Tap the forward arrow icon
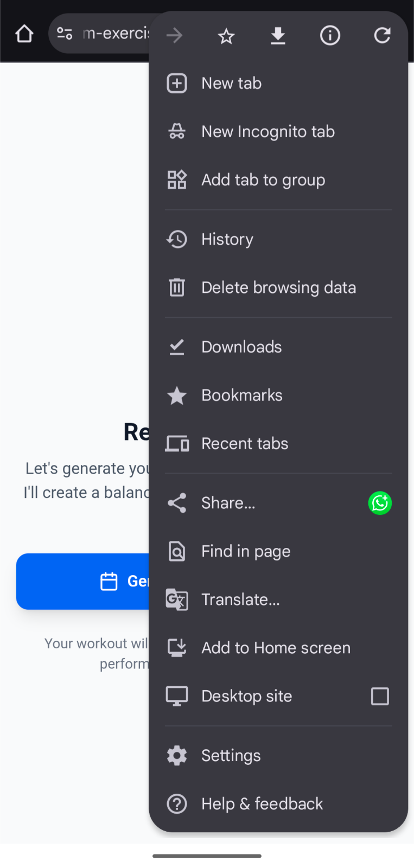The image size is (414, 868). [x=174, y=36]
